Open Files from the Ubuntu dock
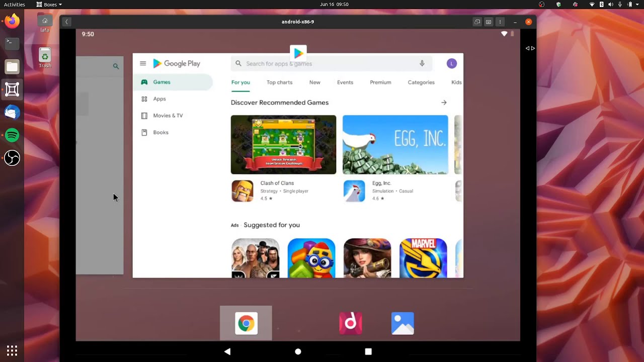644x362 pixels. click(x=12, y=67)
